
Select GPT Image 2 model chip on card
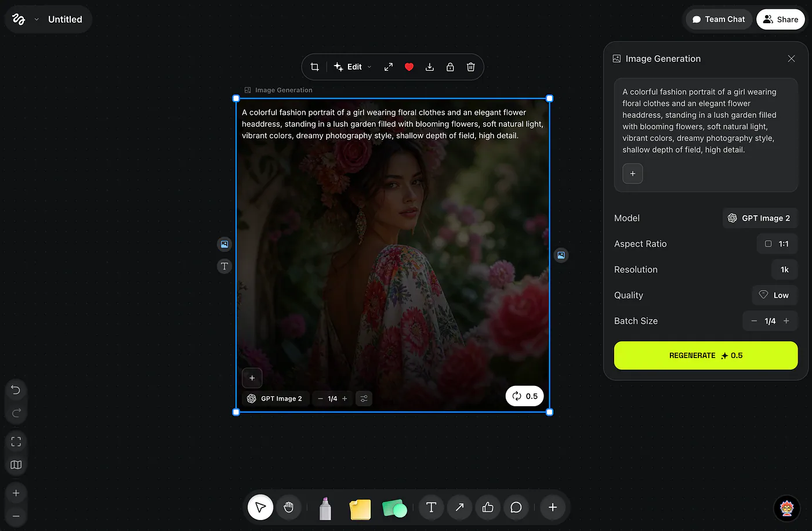tap(275, 399)
